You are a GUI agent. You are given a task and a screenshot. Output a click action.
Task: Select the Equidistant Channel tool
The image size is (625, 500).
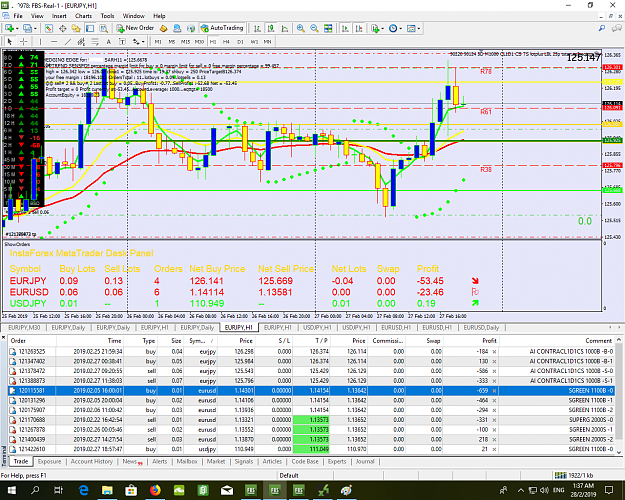(81, 41)
